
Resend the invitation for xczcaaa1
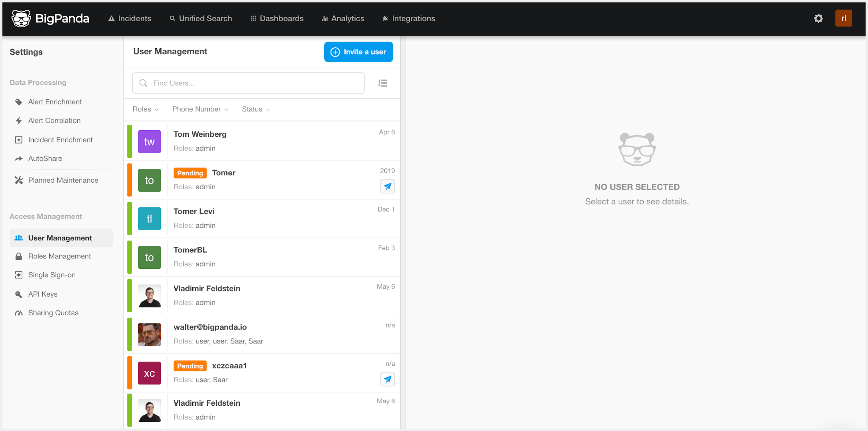(387, 379)
